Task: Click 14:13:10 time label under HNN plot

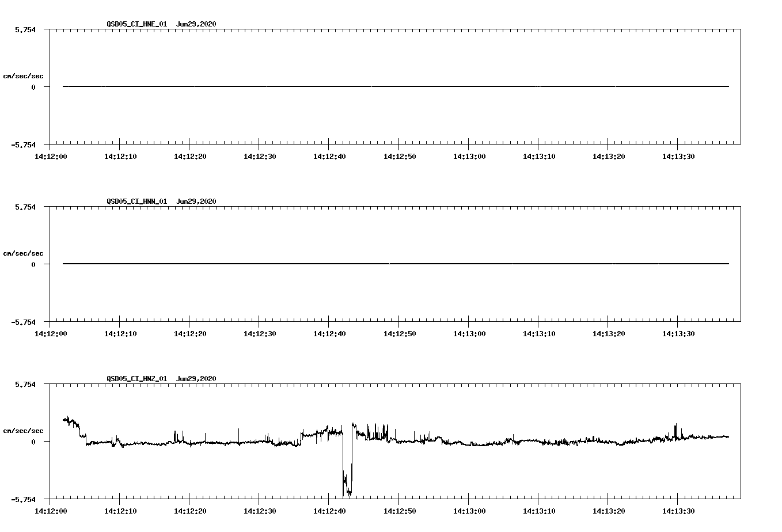Action: pyautogui.click(x=538, y=333)
